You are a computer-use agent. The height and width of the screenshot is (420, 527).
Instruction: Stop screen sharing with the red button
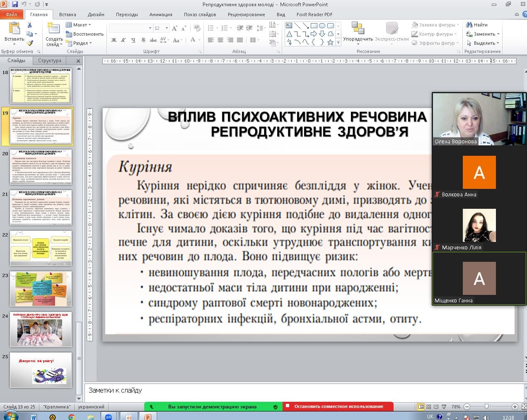338,406
